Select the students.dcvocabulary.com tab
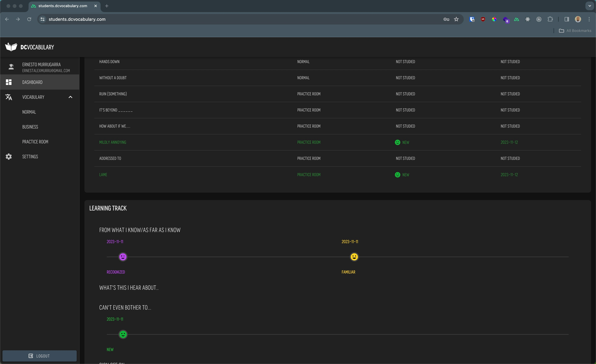The image size is (596, 364). pos(64,6)
